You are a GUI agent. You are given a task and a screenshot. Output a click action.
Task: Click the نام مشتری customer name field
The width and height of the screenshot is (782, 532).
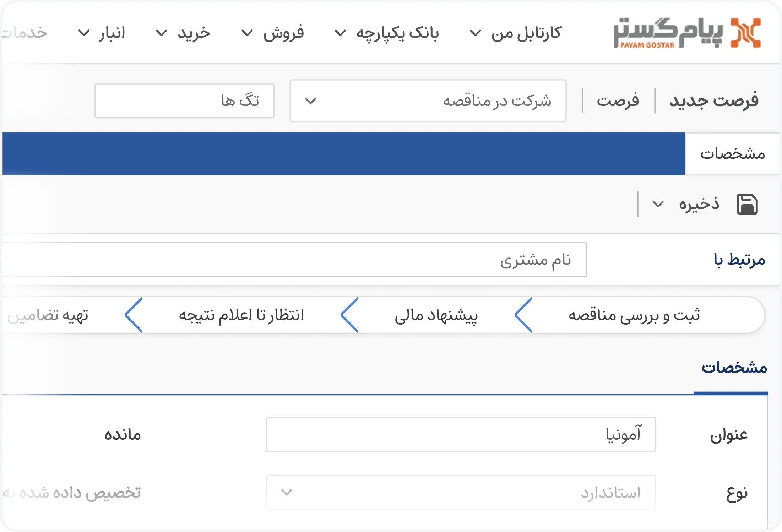click(295, 260)
